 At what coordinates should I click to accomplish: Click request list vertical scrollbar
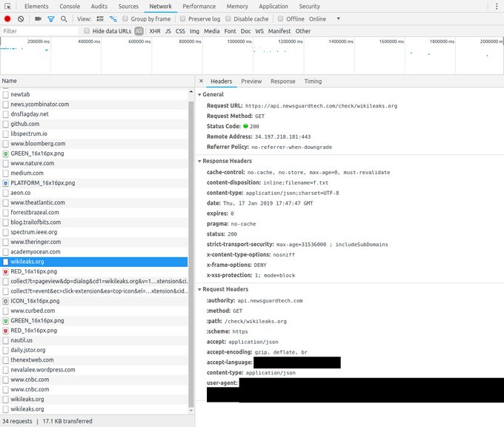point(191,254)
